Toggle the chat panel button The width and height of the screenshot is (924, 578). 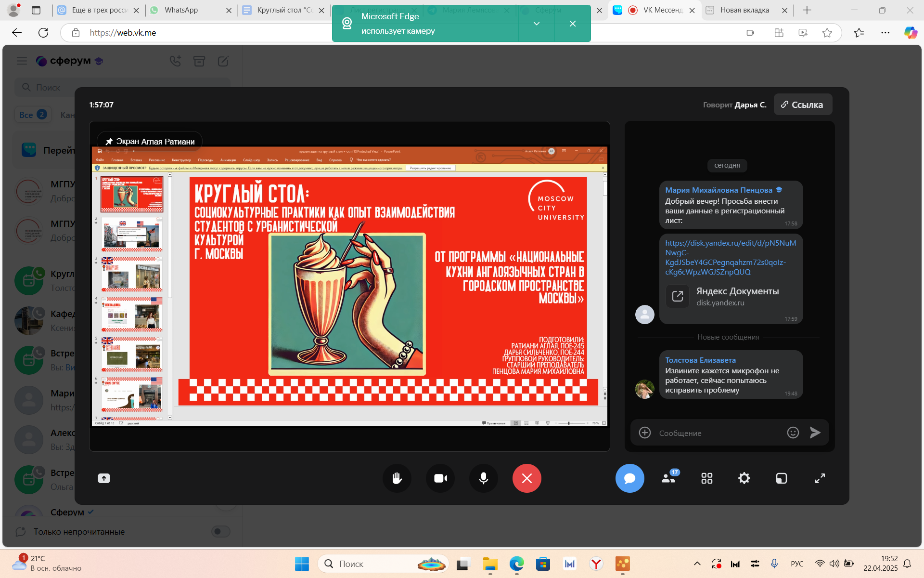pos(629,478)
